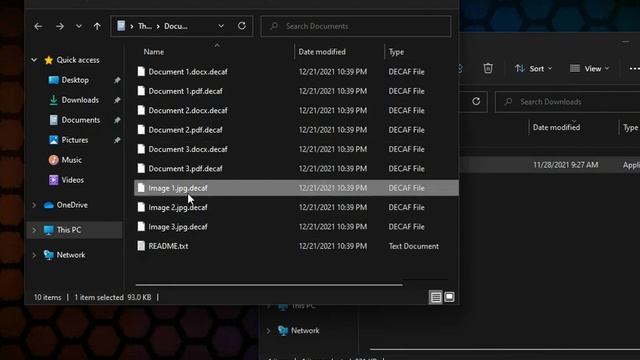Click the Pictures icon in sidebar

pos(53,140)
